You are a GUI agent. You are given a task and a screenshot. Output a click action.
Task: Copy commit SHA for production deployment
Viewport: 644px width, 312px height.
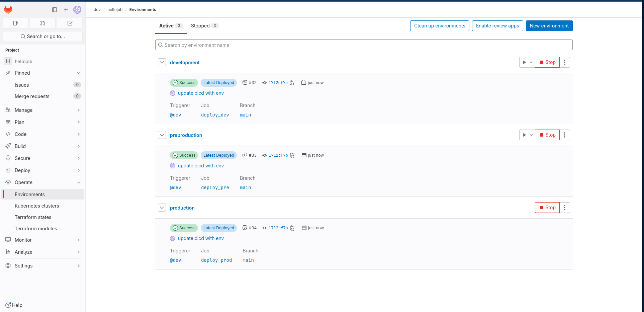click(x=292, y=228)
